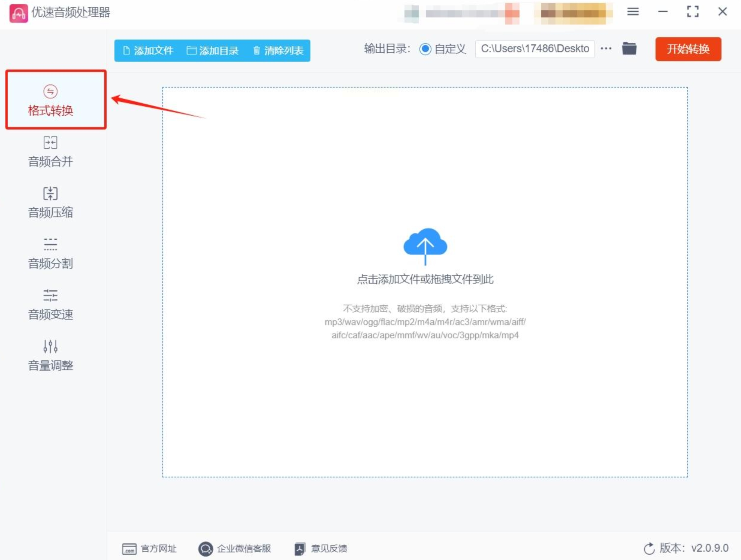Open the 音频合并 (audio merge) sidebar tool

50,152
